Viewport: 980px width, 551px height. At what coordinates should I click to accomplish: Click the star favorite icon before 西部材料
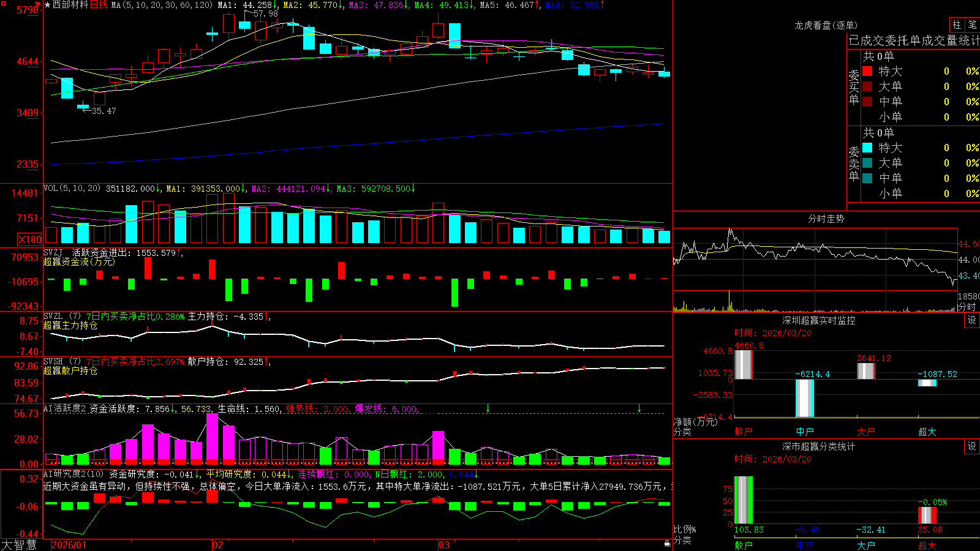[x=48, y=5]
